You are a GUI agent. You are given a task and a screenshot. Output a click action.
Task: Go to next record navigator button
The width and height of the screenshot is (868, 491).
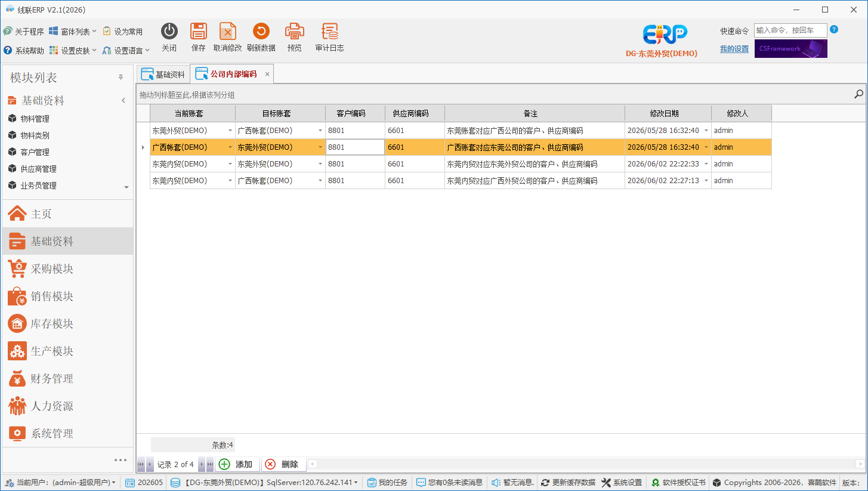[x=202, y=464]
